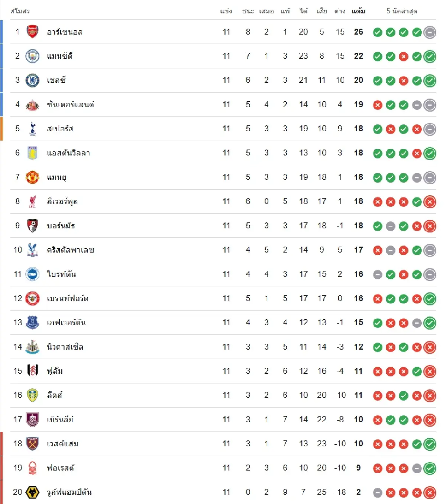
Task: Click the Tottenham Spurs crest icon
Action: [32, 129]
